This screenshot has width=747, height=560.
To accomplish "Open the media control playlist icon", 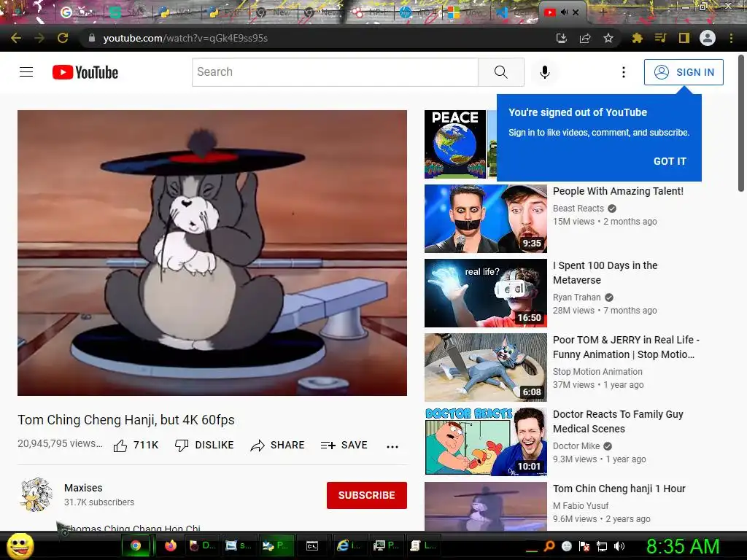I will (660, 38).
